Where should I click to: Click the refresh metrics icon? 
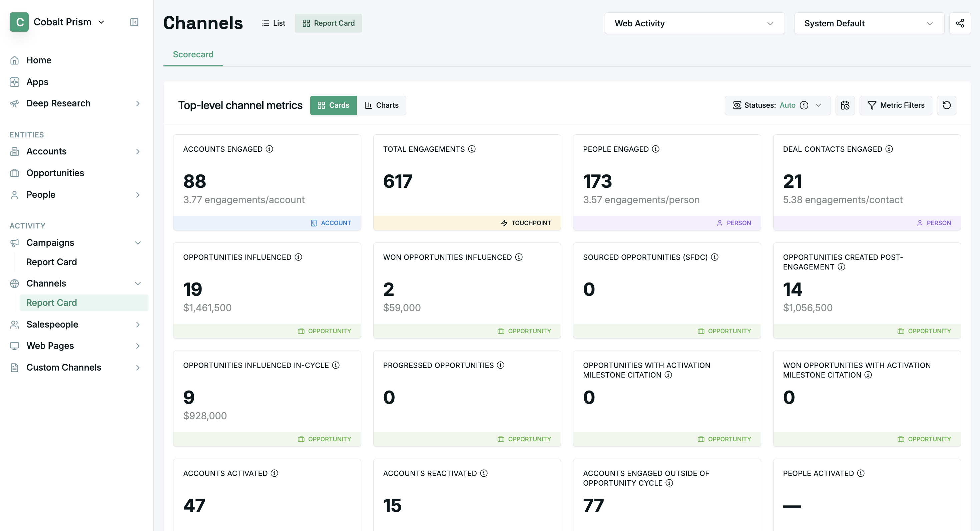click(946, 105)
